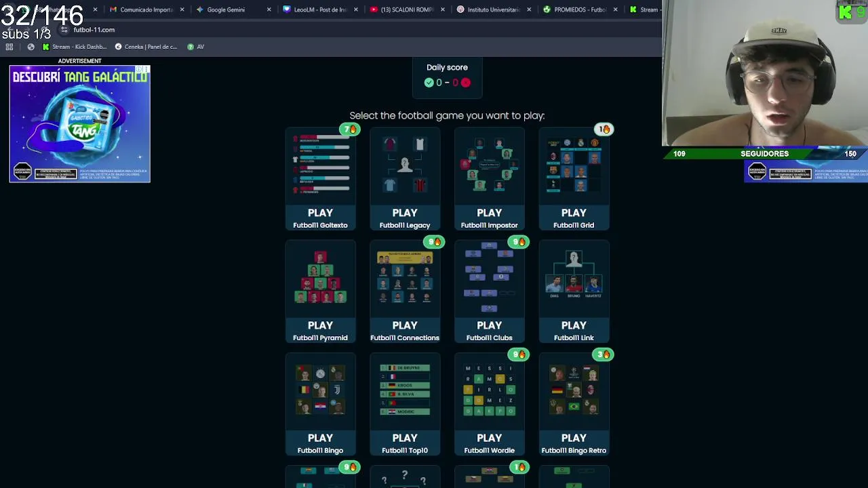Open the Futbol11 Wordle game card

489,405
